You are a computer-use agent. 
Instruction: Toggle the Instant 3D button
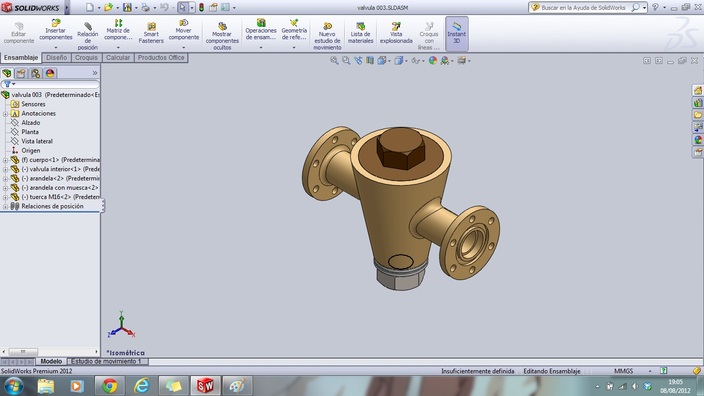pos(457,34)
